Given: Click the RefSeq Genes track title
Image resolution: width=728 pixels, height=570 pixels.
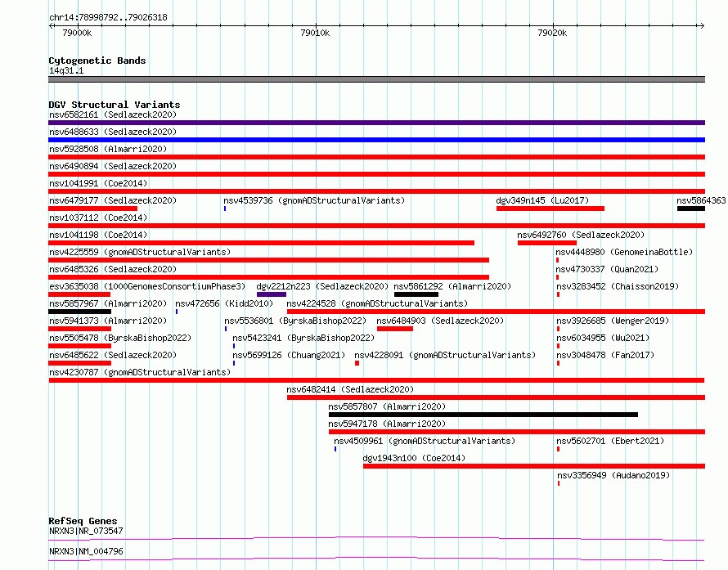Looking at the screenshot, I should [x=83, y=521].
